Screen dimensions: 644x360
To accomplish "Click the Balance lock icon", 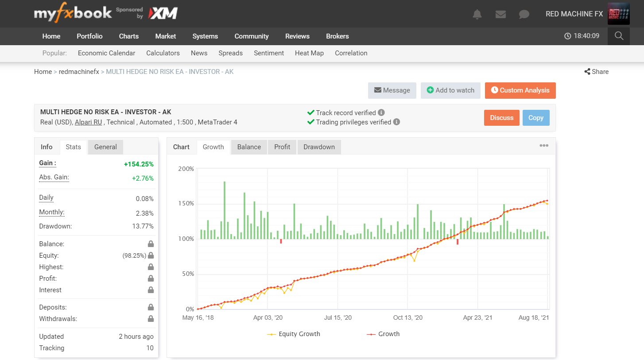I will [151, 244].
